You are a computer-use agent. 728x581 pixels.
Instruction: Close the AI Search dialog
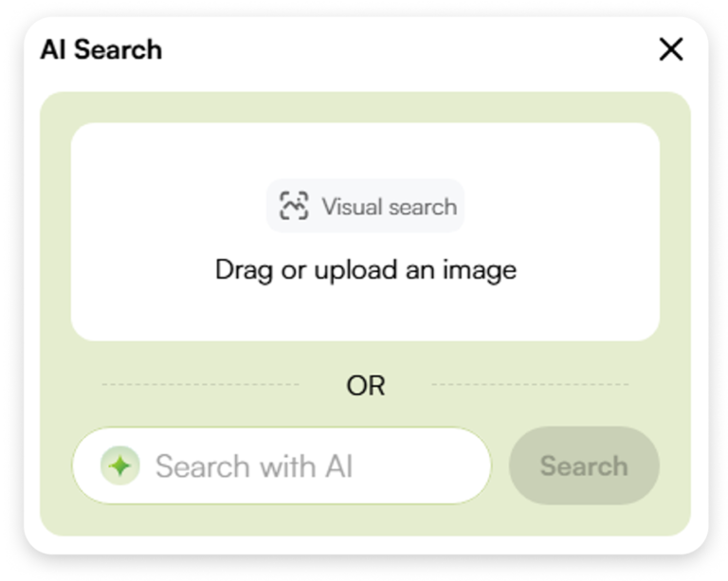pos(670,49)
